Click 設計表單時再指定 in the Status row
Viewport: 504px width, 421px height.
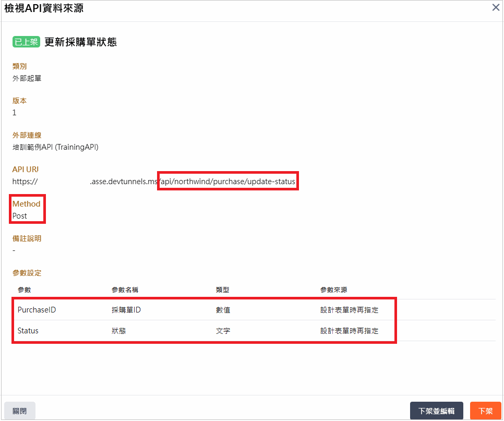point(350,331)
